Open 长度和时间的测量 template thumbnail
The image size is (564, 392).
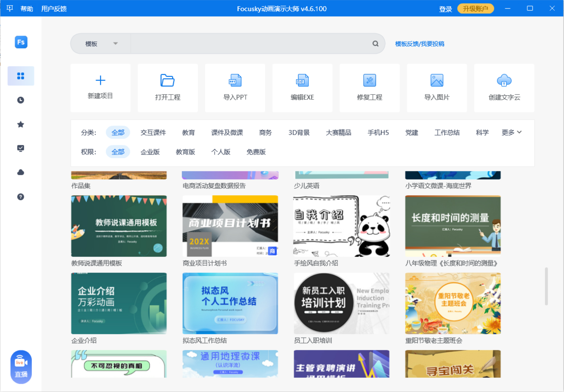[453, 226]
